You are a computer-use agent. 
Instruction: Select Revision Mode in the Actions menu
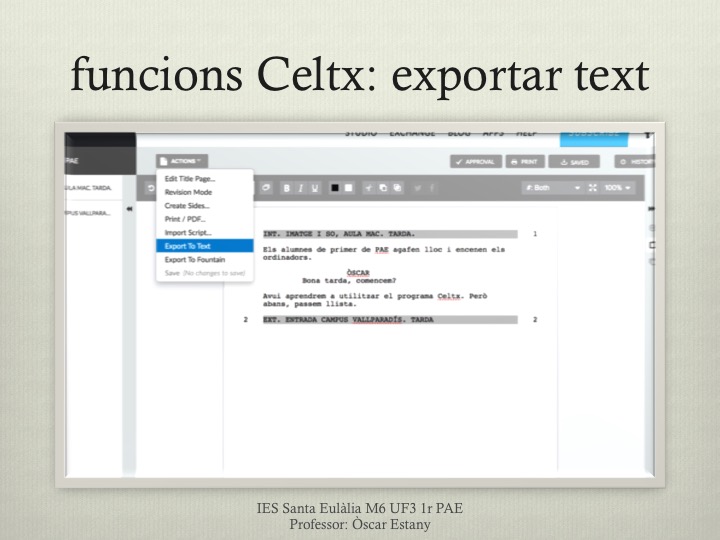[x=188, y=192]
